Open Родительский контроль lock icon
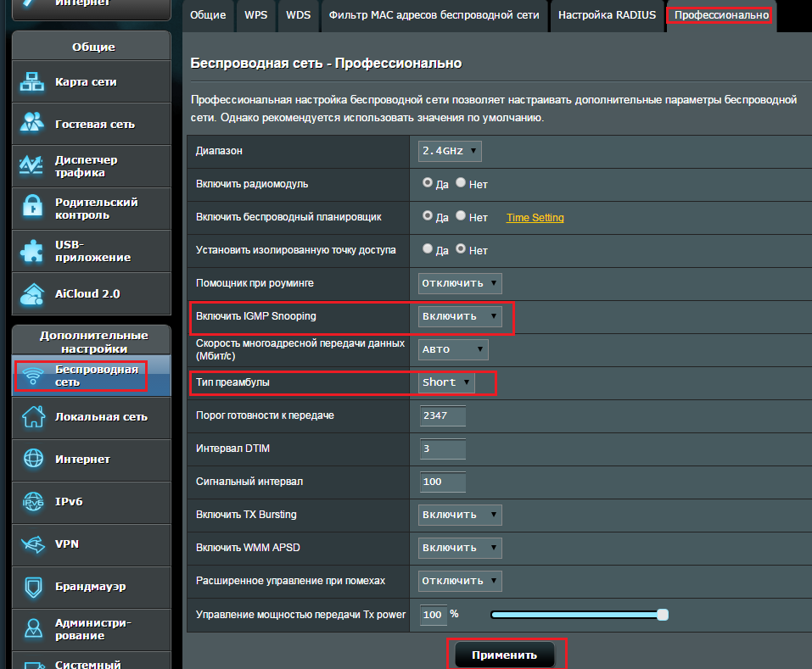This screenshot has height=669, width=812. coord(32,208)
